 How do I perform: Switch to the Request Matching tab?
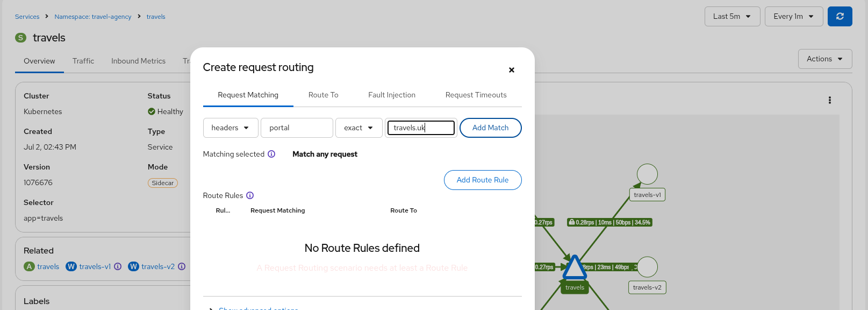click(x=248, y=95)
